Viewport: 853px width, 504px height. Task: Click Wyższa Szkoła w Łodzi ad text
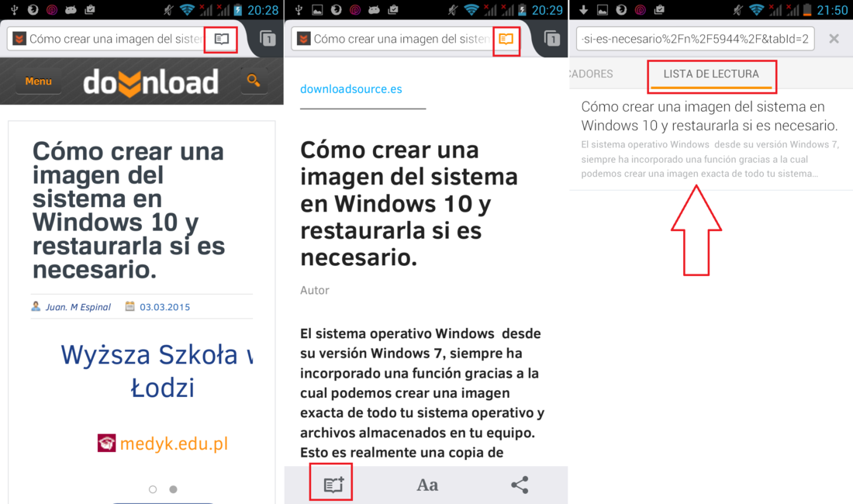(157, 371)
